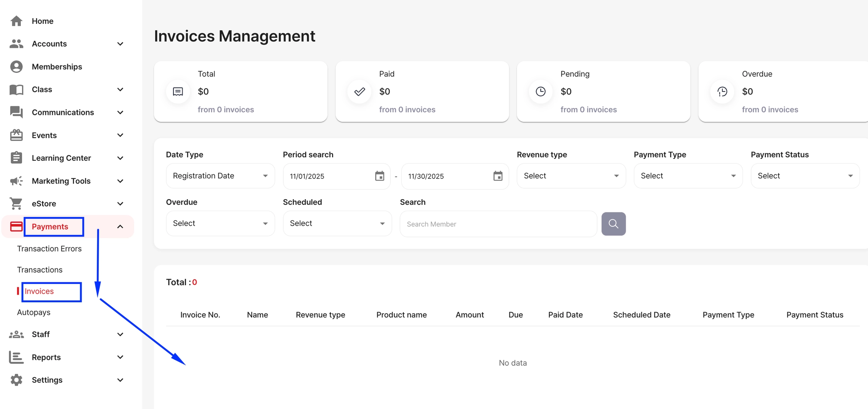Go to Autopays submenu item
This screenshot has height=409, width=868.
pyautogui.click(x=34, y=312)
